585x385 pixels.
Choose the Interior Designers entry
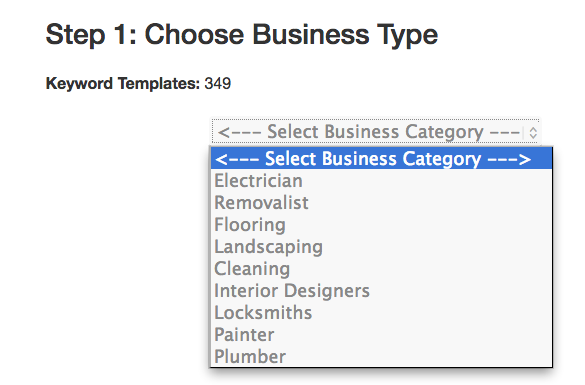[381, 291]
